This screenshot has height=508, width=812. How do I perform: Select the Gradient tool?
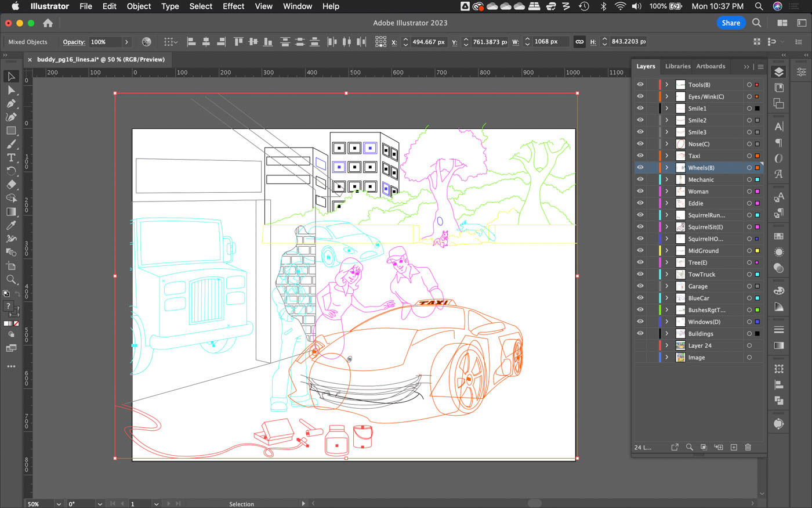click(11, 211)
